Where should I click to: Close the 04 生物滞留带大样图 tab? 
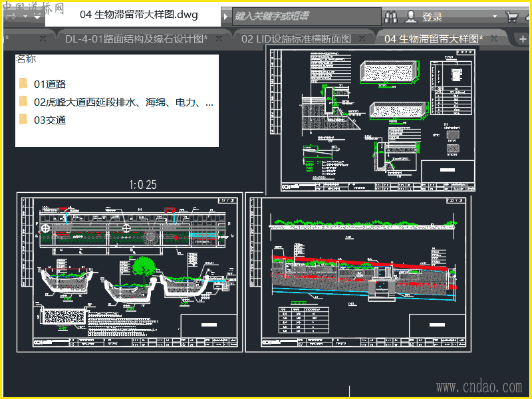pos(494,39)
